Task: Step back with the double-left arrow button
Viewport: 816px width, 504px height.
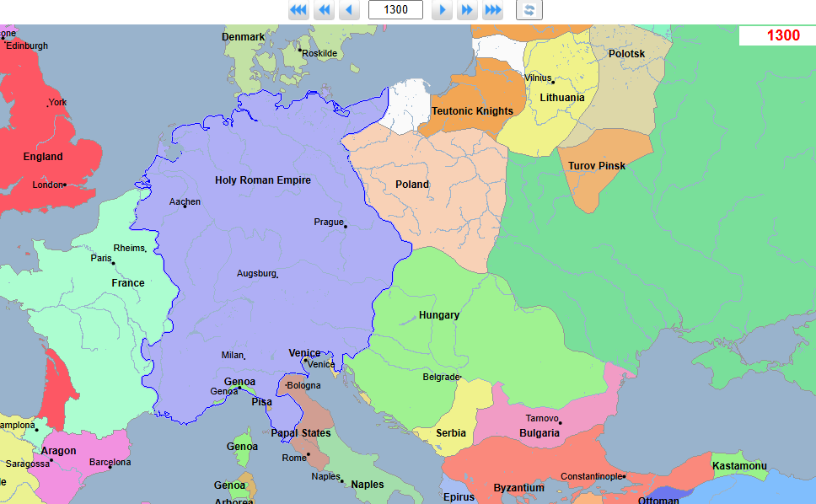Action: click(325, 10)
